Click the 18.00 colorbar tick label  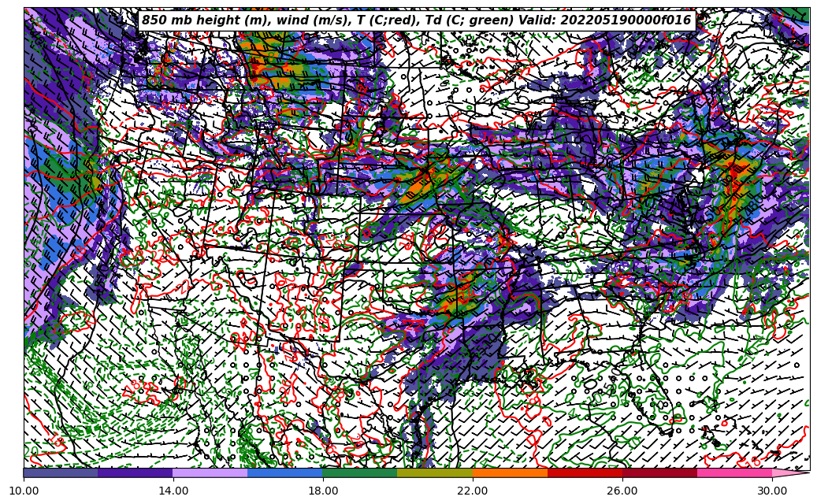click(323, 491)
